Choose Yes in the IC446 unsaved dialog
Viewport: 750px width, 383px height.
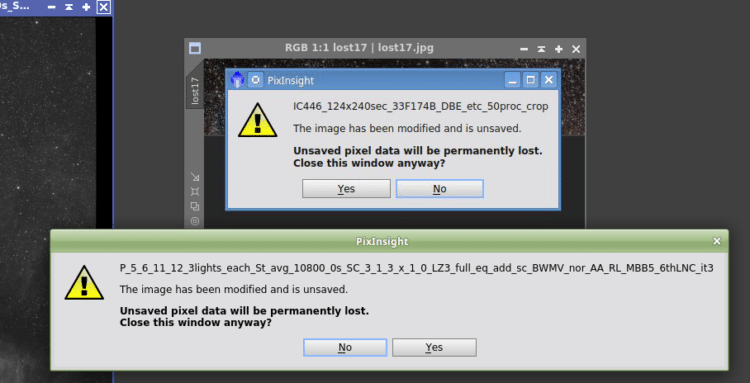pos(346,188)
